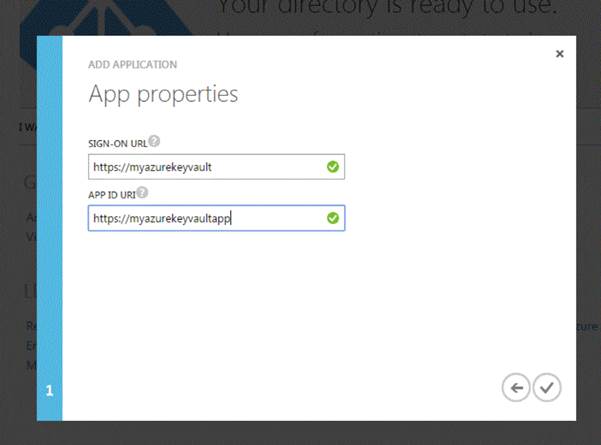Click the back arrow button
The image size is (601, 445).
pyautogui.click(x=516, y=388)
